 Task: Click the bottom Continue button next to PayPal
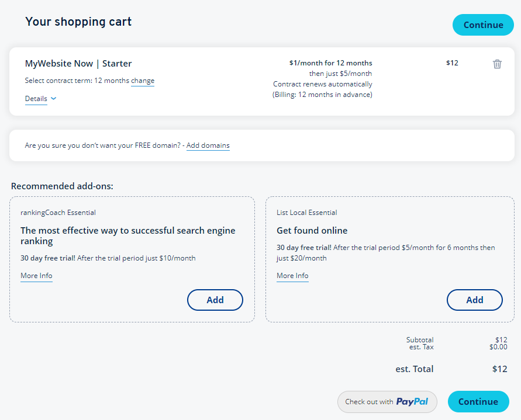[x=478, y=402]
